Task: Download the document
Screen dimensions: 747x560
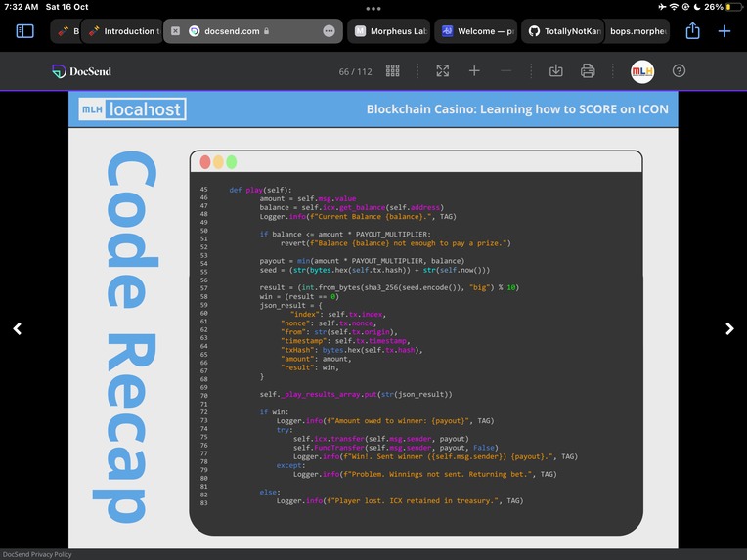Action: (x=556, y=71)
